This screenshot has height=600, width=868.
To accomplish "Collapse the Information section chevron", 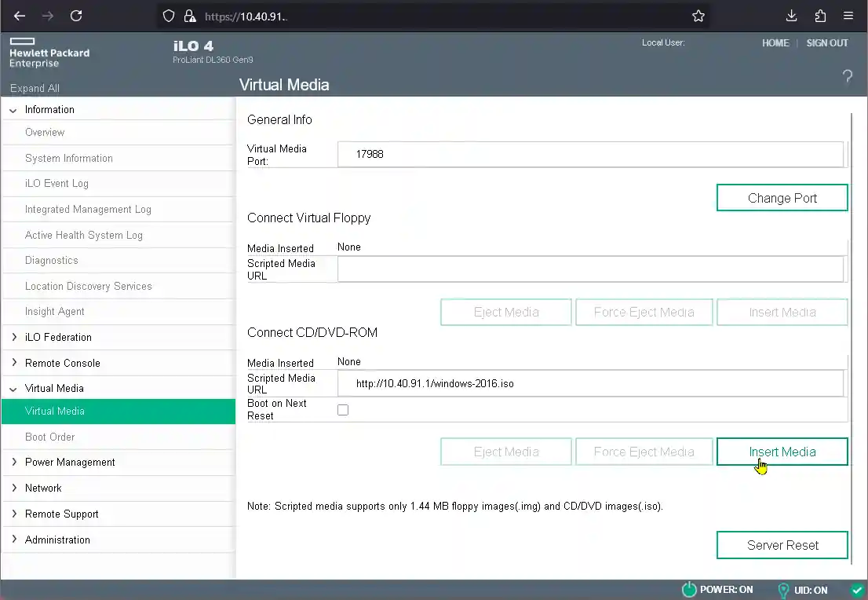I will click(x=13, y=110).
